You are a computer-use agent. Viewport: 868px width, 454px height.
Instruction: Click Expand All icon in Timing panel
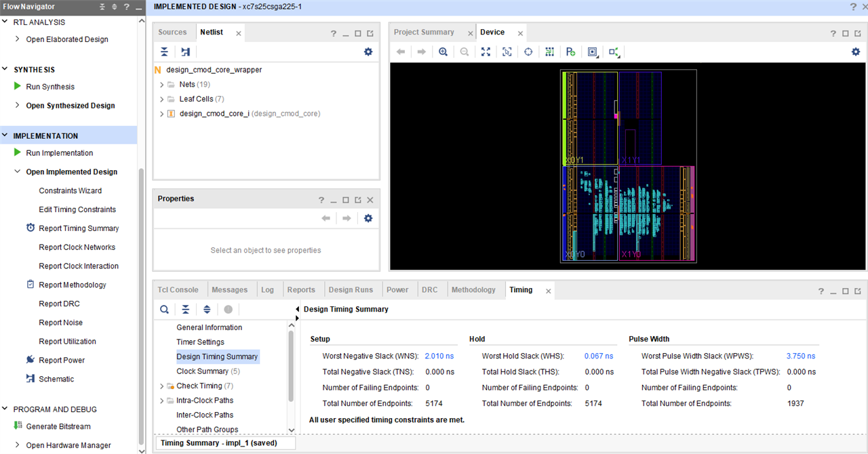tap(207, 310)
